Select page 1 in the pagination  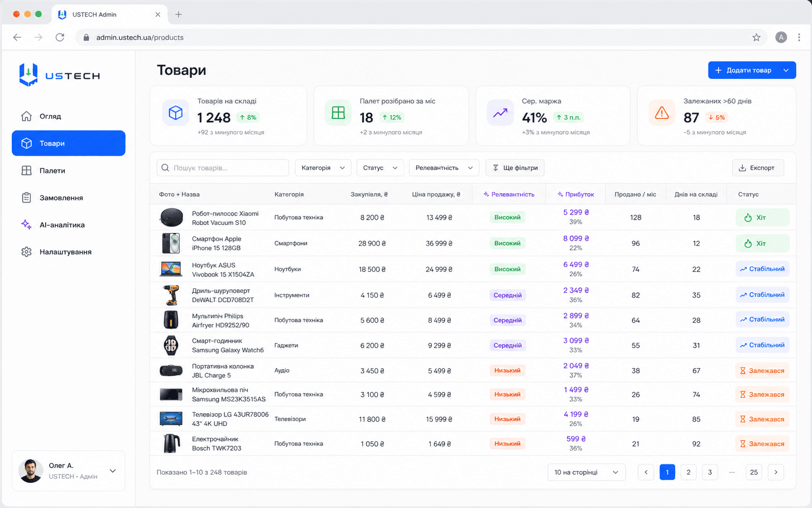click(667, 472)
